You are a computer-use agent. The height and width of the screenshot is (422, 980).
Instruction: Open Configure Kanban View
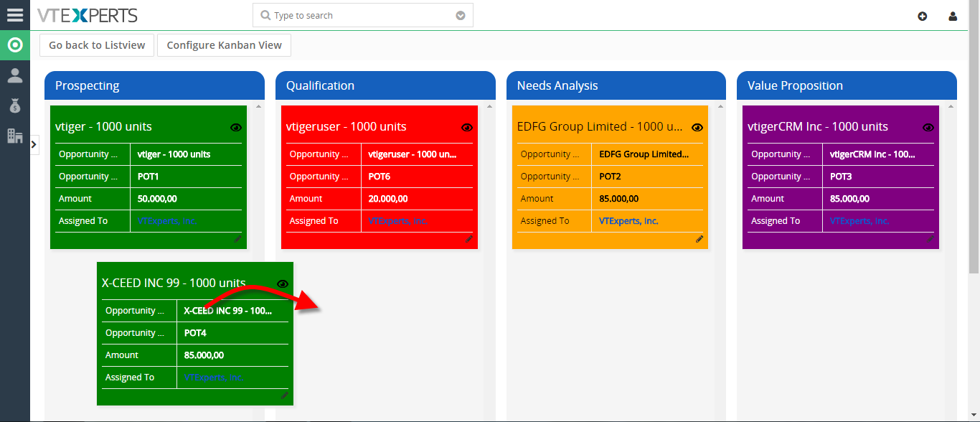224,44
